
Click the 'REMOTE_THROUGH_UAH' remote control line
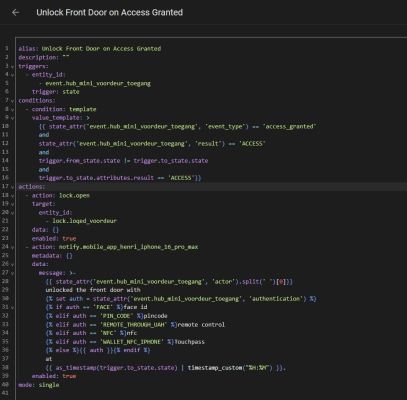135,325
